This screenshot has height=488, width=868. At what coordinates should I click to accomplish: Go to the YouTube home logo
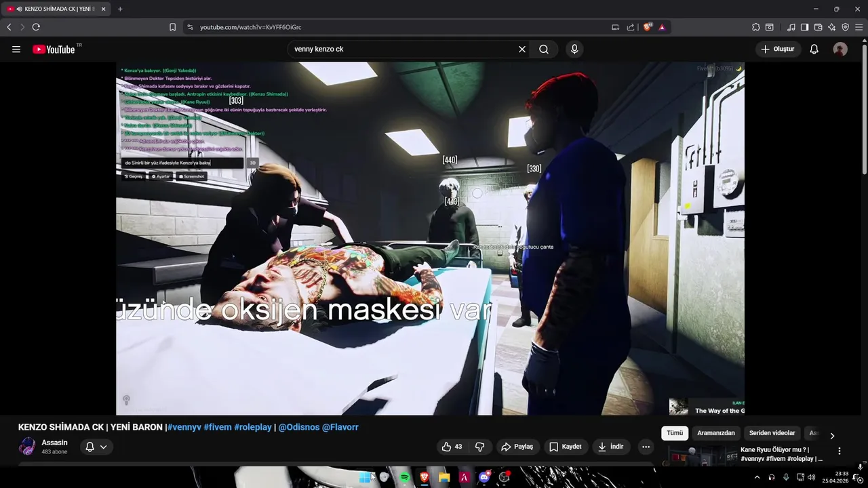(x=54, y=49)
